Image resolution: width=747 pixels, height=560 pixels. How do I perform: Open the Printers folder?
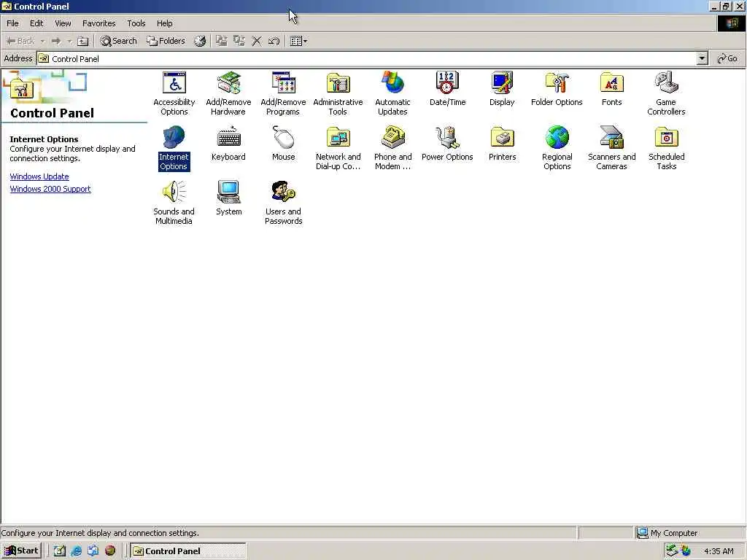tap(502, 144)
